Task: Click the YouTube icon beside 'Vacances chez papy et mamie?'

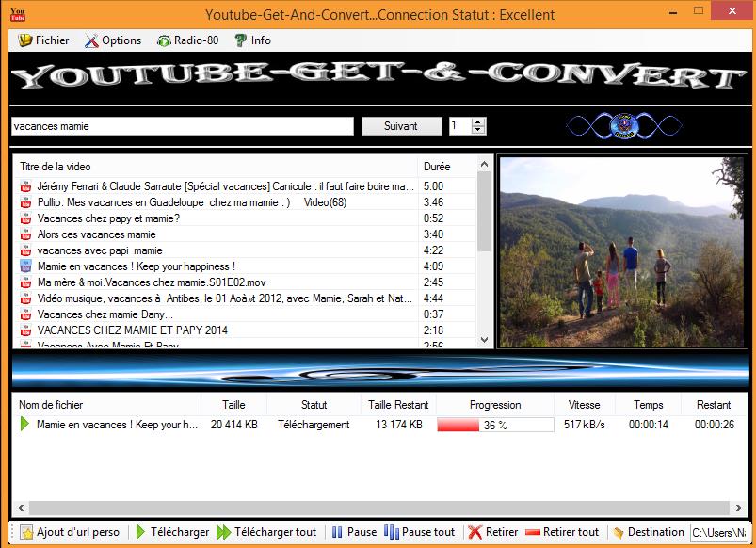Action: coord(25,218)
